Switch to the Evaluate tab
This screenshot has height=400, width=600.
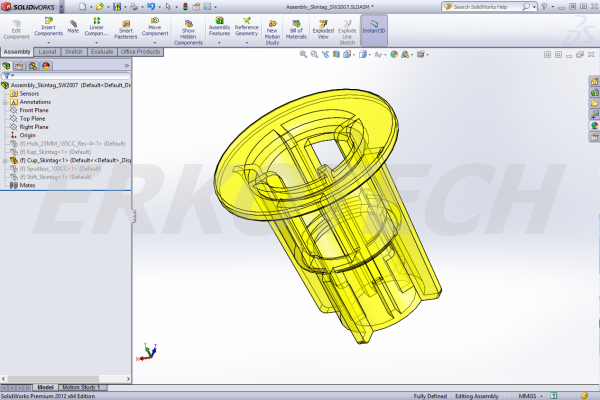(x=101, y=51)
